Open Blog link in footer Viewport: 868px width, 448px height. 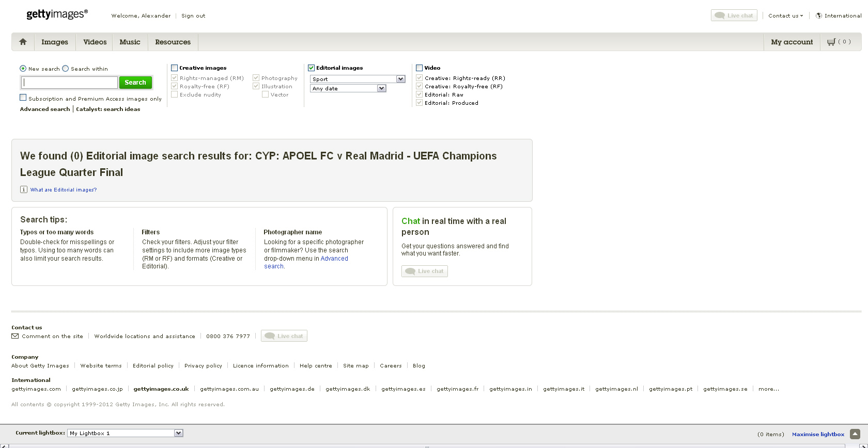click(419, 365)
